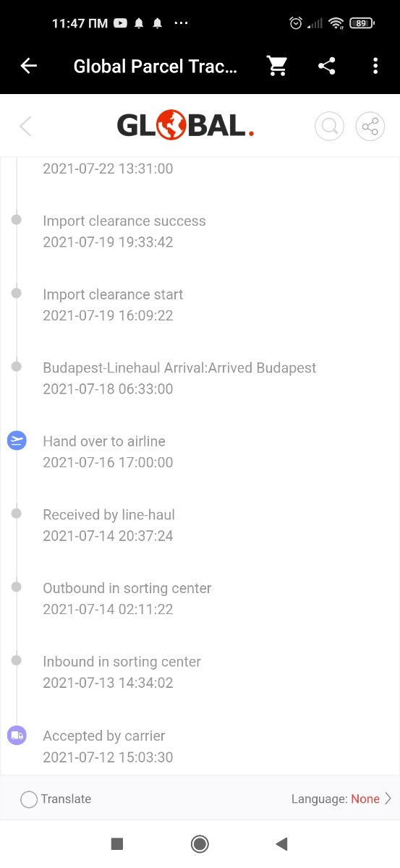The width and height of the screenshot is (400, 868).
Task: Tap the gray back chevron beside GLOBAL logo
Action: click(25, 127)
